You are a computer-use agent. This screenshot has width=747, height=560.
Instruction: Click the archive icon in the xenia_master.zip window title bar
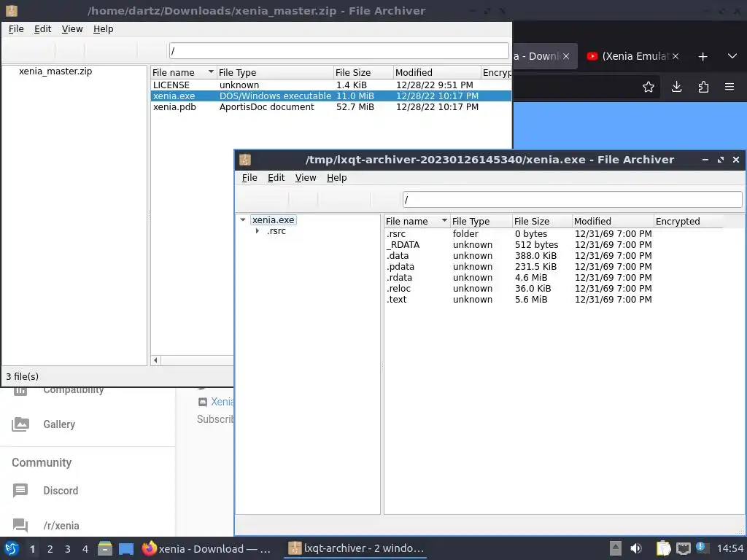(x=12, y=10)
